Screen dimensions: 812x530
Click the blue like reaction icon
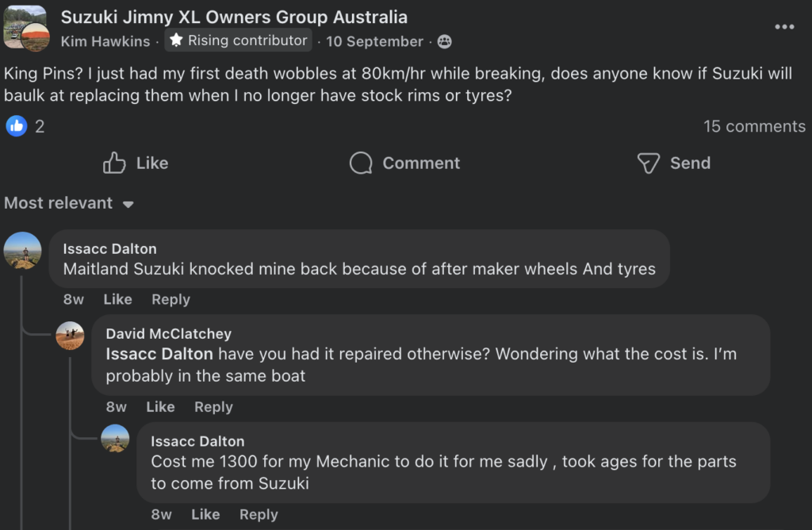pyautogui.click(x=17, y=125)
